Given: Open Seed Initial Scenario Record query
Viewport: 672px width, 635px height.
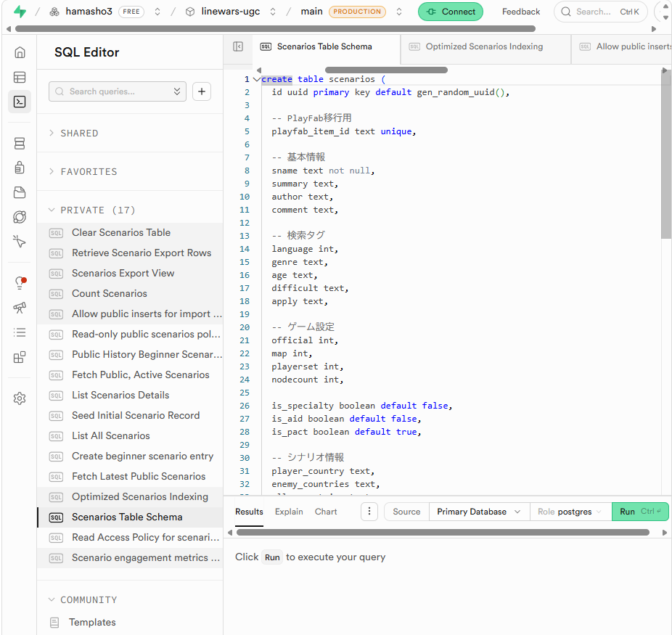Looking at the screenshot, I should [130, 416].
